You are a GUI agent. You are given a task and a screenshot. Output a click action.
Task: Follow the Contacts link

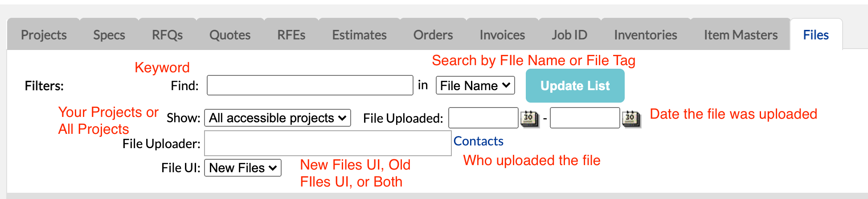point(479,141)
